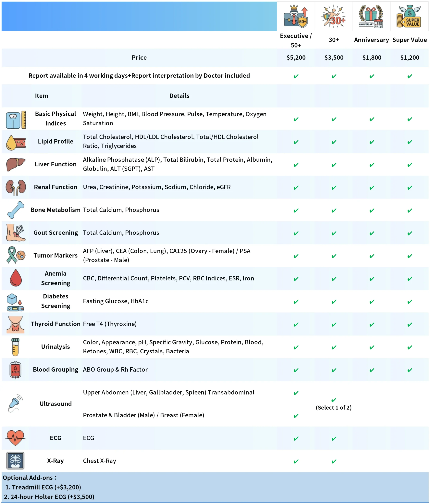Viewport: 430px width, 504px height.
Task: Click the $5,200 price for Executive plan
Action: (x=296, y=57)
